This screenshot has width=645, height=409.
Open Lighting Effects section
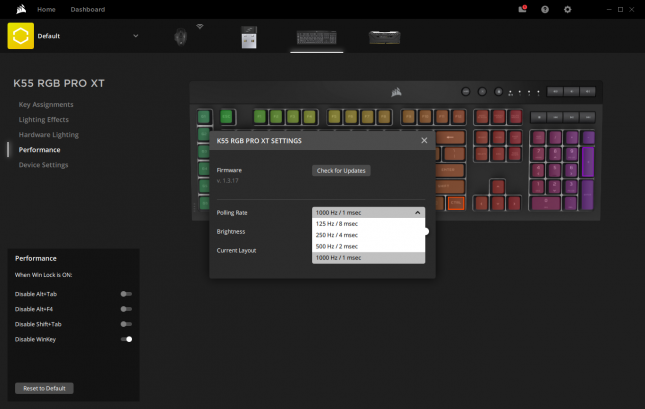pos(44,120)
